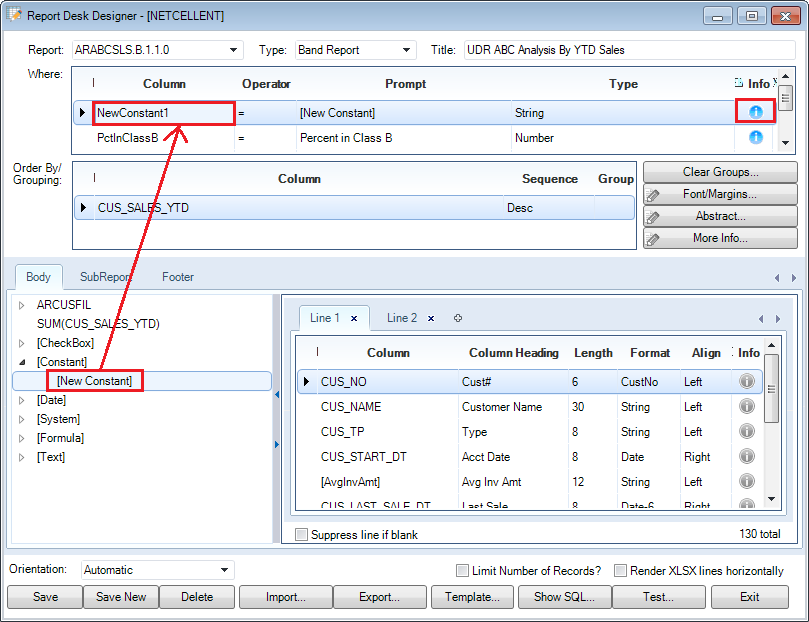The height and width of the screenshot is (622, 809).
Task: Click the Save button
Action: click(45, 597)
